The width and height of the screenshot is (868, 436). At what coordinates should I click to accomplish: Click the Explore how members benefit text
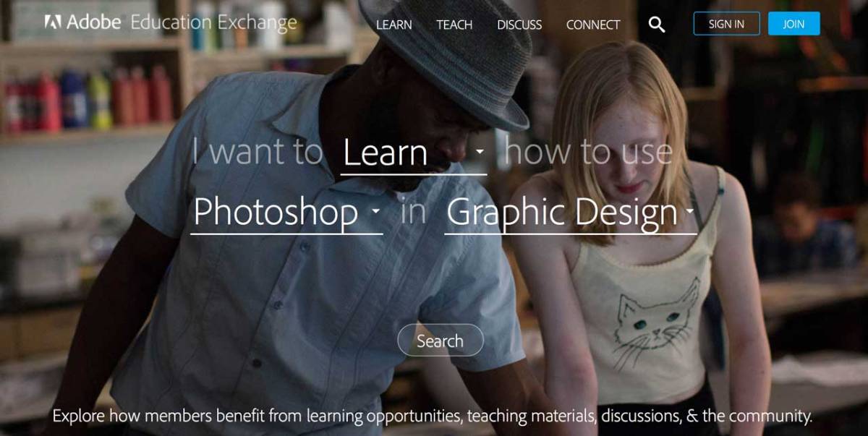point(433,416)
